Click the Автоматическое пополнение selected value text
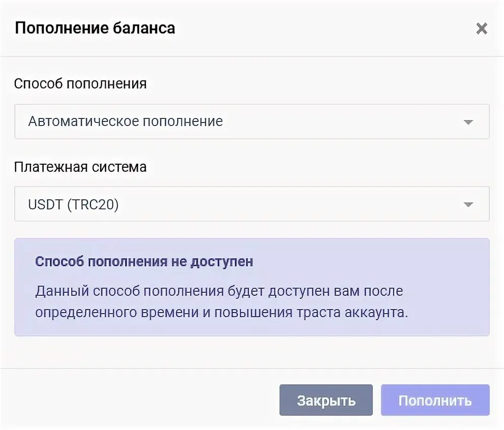The height and width of the screenshot is (430, 504). tap(125, 121)
